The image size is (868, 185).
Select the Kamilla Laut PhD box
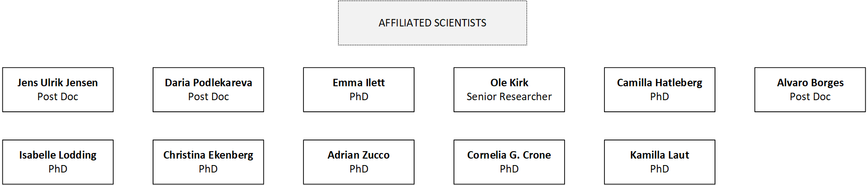[660, 162]
